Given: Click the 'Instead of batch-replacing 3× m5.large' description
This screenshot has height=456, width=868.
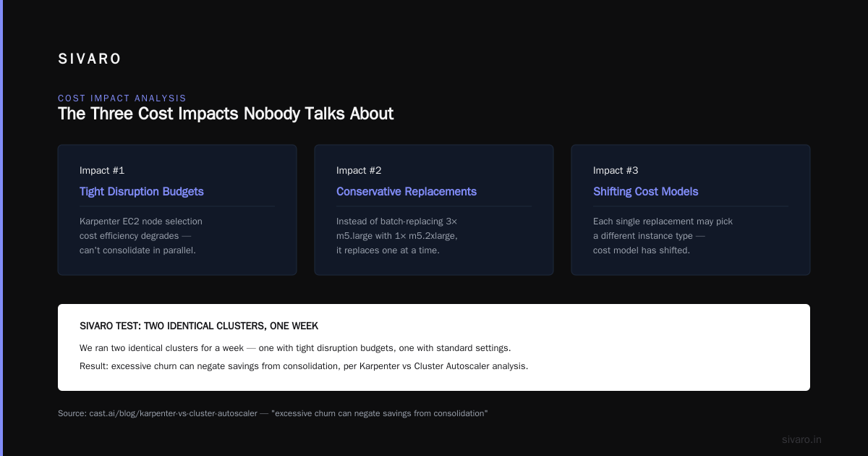Looking at the screenshot, I should click(x=397, y=236).
